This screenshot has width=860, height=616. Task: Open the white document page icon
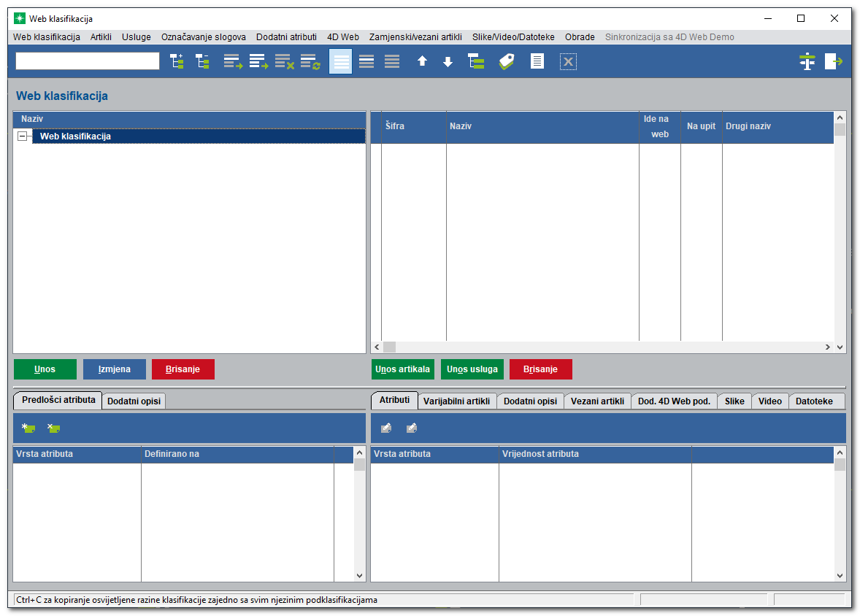point(537,62)
